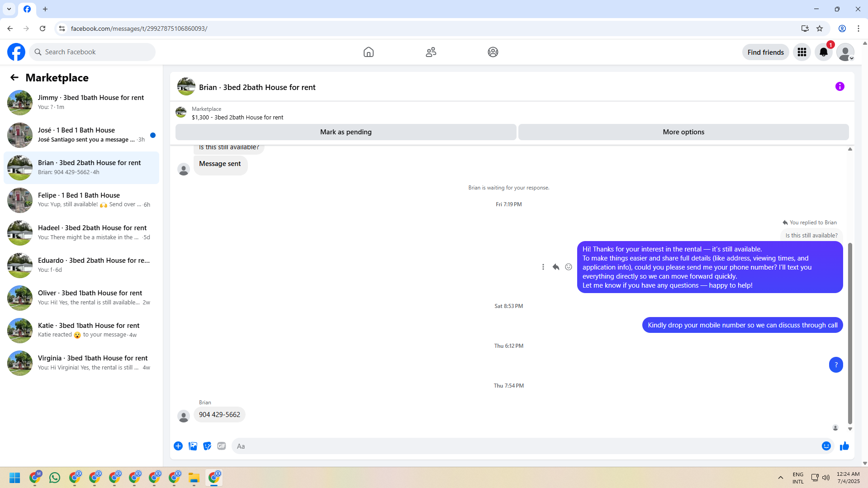Viewport: 868px width, 488px height.
Task: Click the '?' sent message bubble
Action: click(x=836, y=365)
